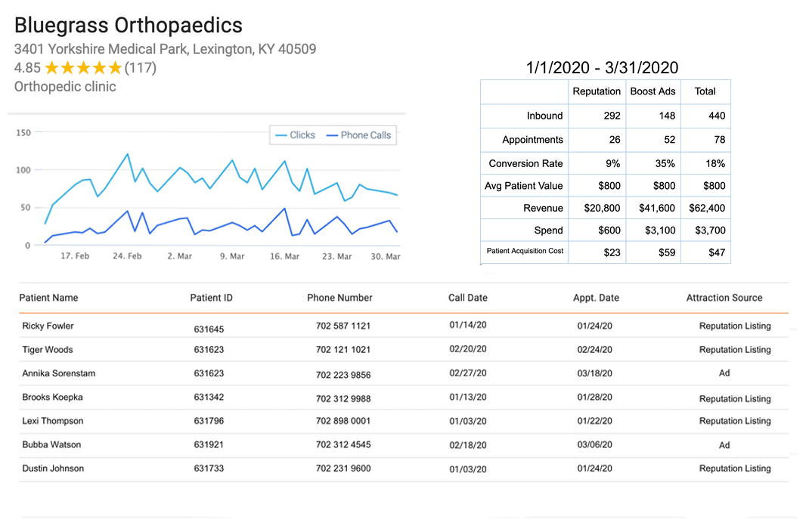
Task: Select the Brooks Koepka patient row
Action: [x=404, y=397]
